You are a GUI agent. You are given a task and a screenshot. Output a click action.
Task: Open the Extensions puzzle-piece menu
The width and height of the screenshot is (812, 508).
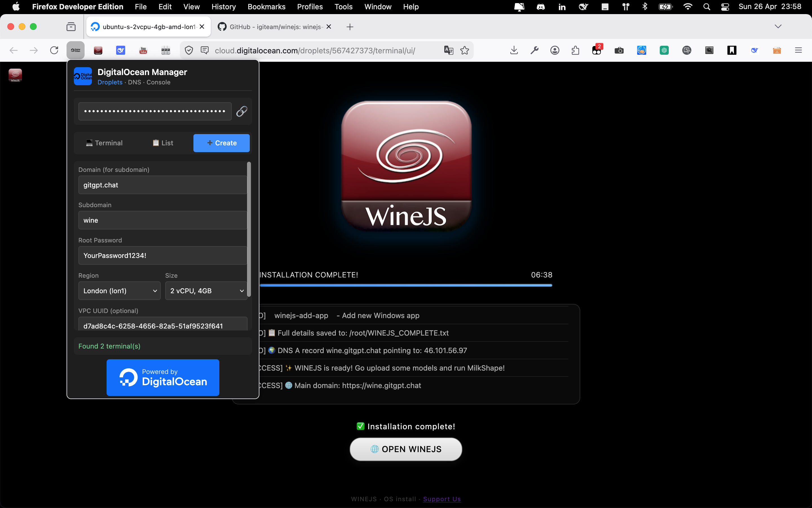click(x=575, y=51)
